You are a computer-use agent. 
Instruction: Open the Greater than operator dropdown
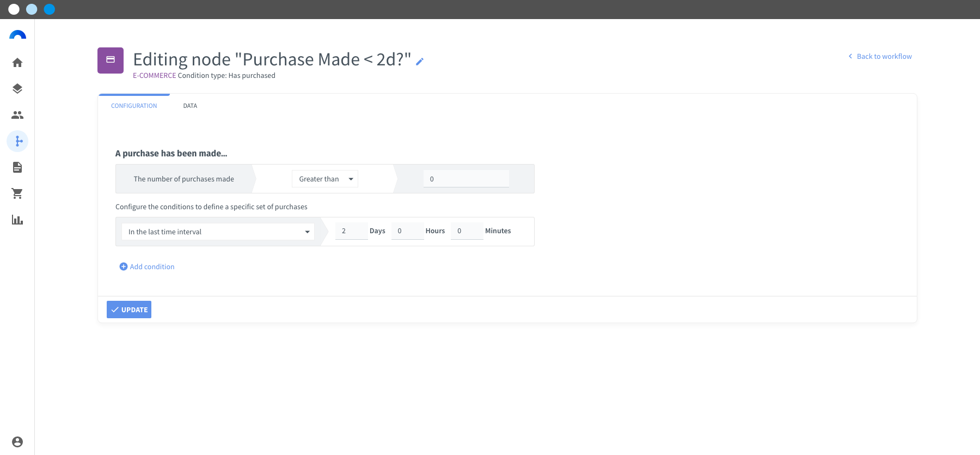click(325, 179)
